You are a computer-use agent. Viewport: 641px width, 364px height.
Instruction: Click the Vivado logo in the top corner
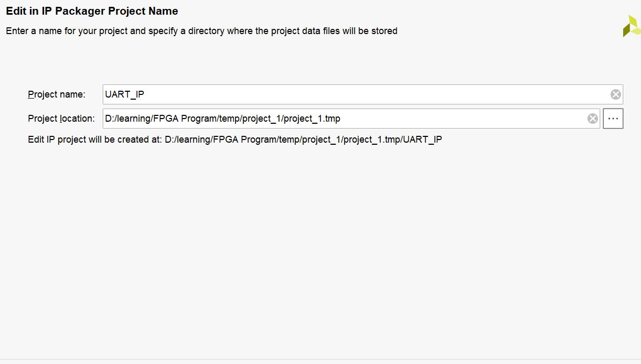point(631,26)
